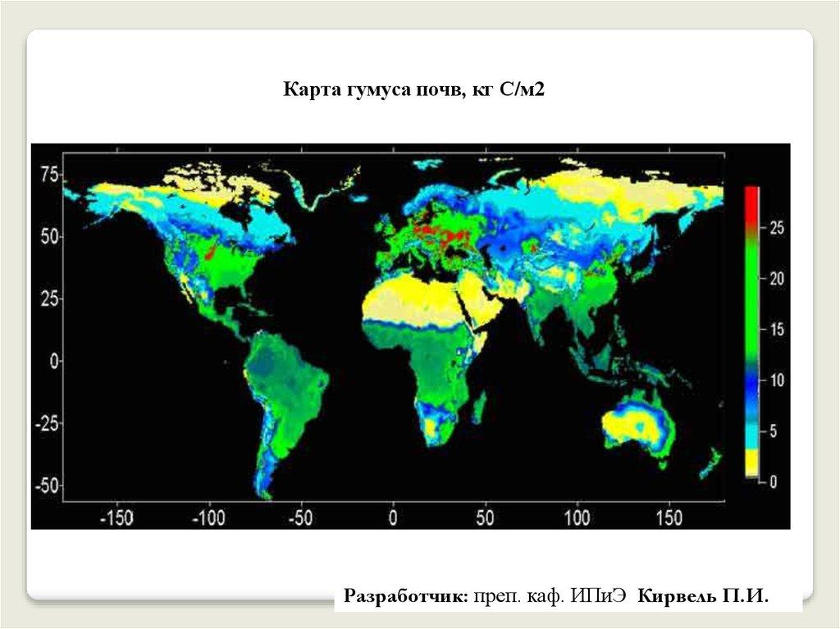Viewport: 840px width, 629px height.
Task: Click the "Разработчик:" label
Action: click(405, 596)
